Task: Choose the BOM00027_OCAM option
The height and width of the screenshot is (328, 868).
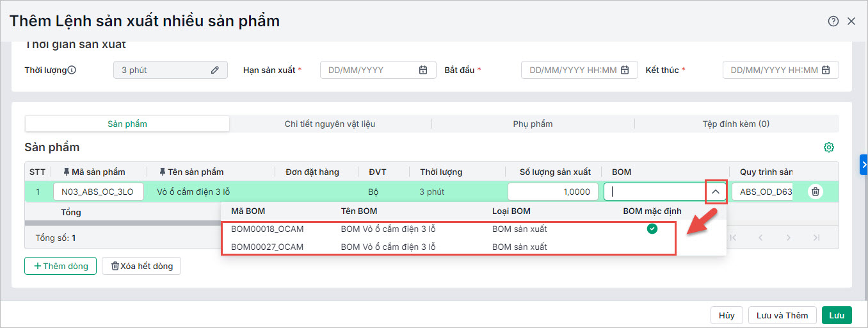Action: [267, 247]
